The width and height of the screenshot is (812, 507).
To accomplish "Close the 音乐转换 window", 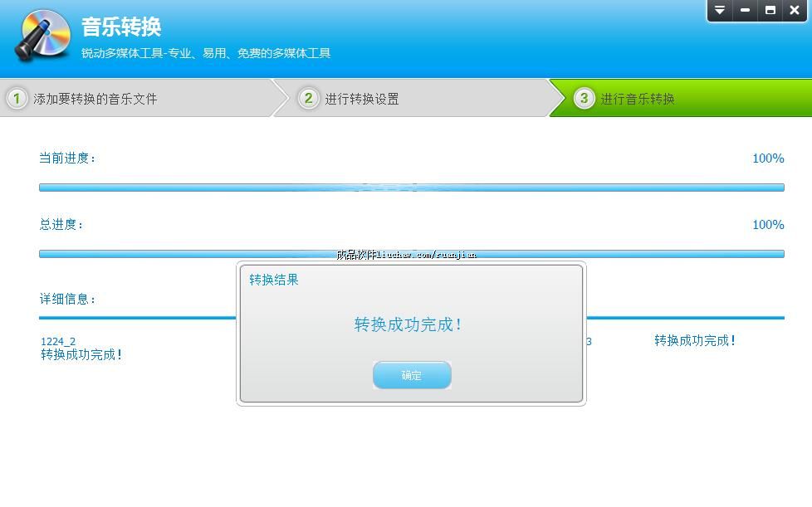I will (x=795, y=11).
